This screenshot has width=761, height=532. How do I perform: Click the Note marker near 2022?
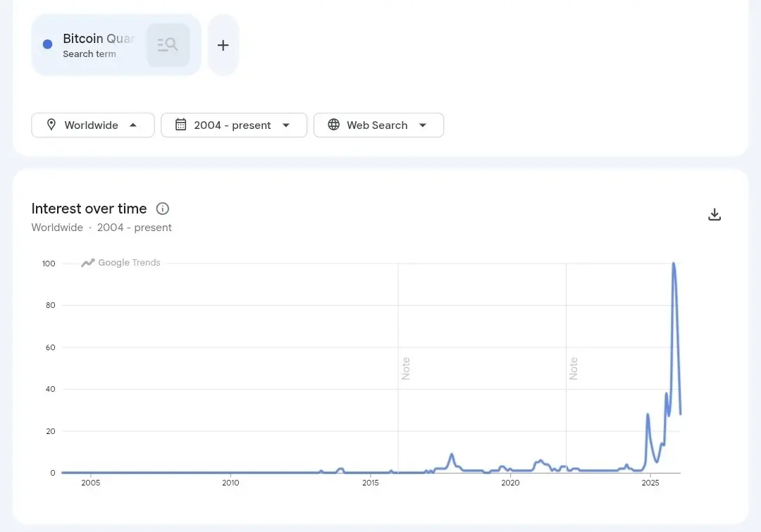(574, 369)
